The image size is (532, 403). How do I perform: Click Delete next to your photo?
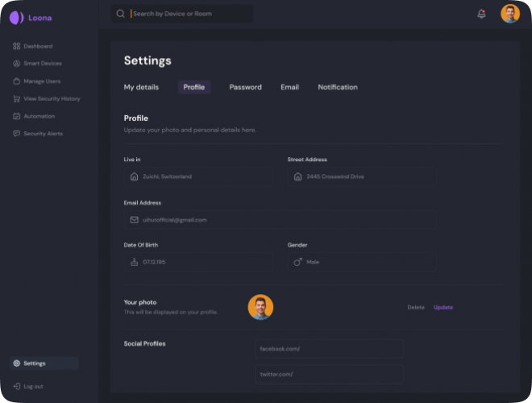(x=416, y=307)
